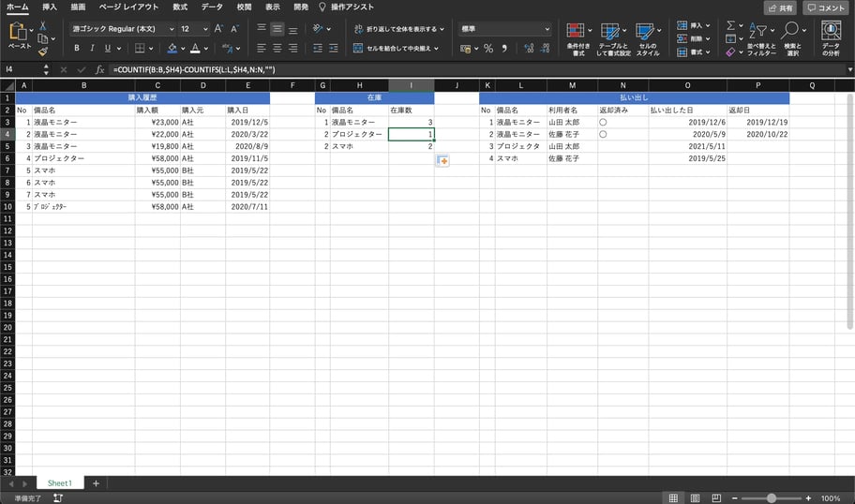This screenshot has width=855, height=504.
Task: Toggle wrap text (折り返して全体を表示する)
Action: coord(398,29)
